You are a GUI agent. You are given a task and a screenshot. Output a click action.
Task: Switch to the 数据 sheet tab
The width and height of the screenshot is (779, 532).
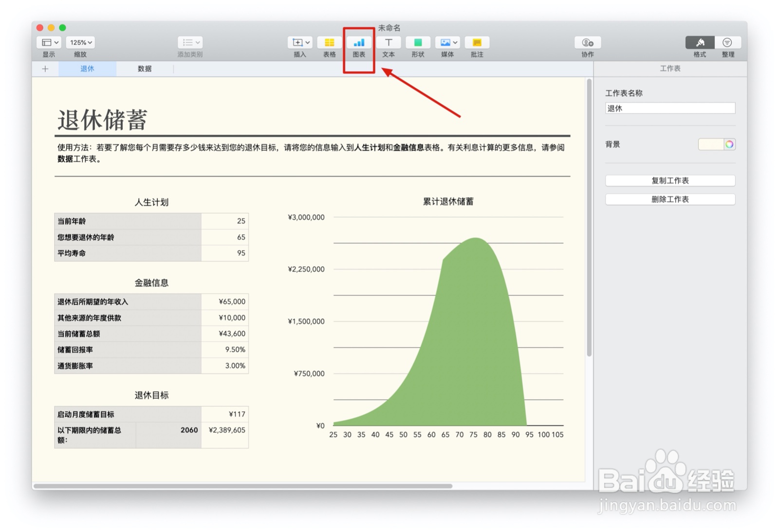pos(145,69)
